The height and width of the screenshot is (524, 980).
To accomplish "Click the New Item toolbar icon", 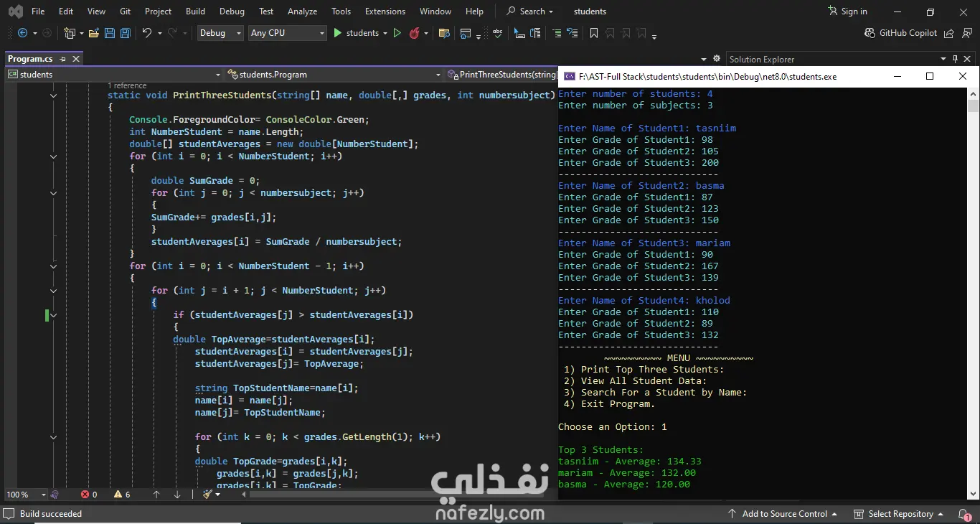I will point(70,33).
